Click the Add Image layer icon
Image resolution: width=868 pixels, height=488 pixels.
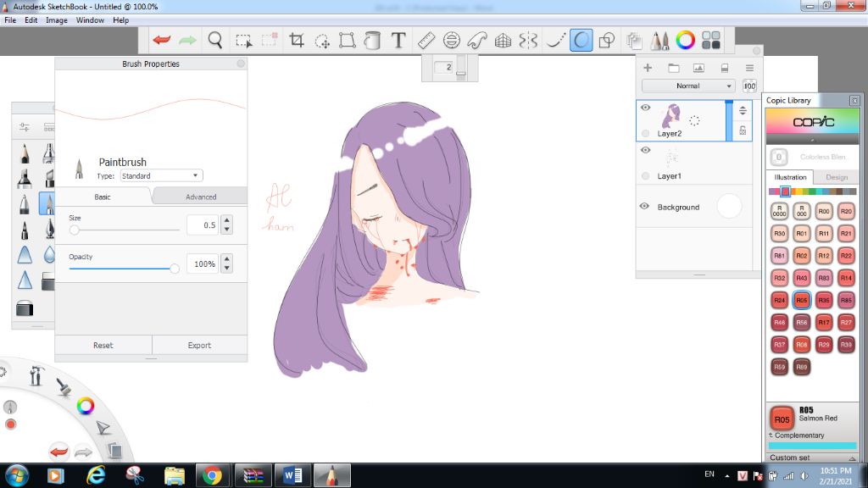(x=698, y=68)
